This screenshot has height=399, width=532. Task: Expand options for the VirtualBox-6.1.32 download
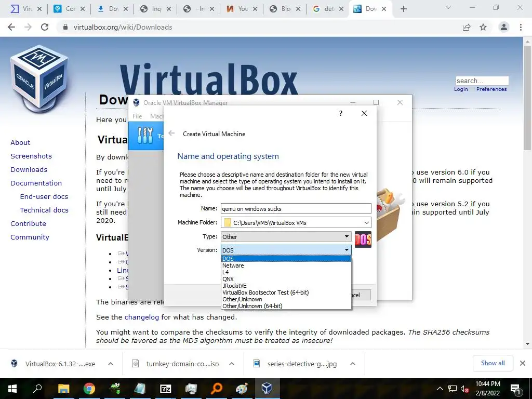pyautogui.click(x=111, y=364)
